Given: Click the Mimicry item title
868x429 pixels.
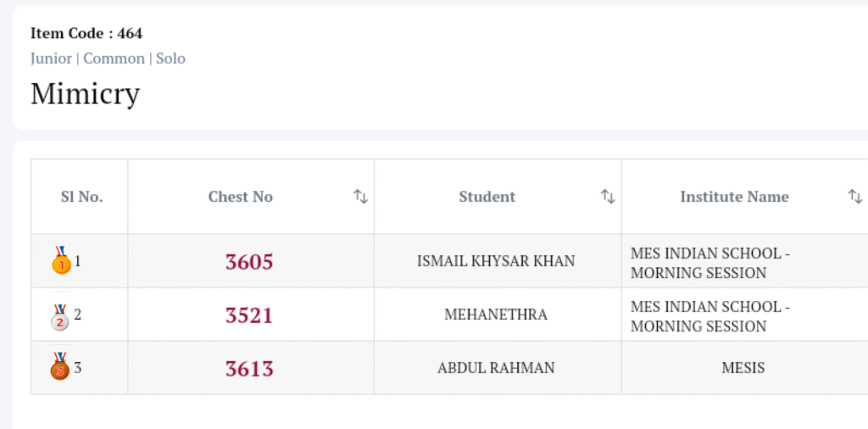Looking at the screenshot, I should coord(85,93).
